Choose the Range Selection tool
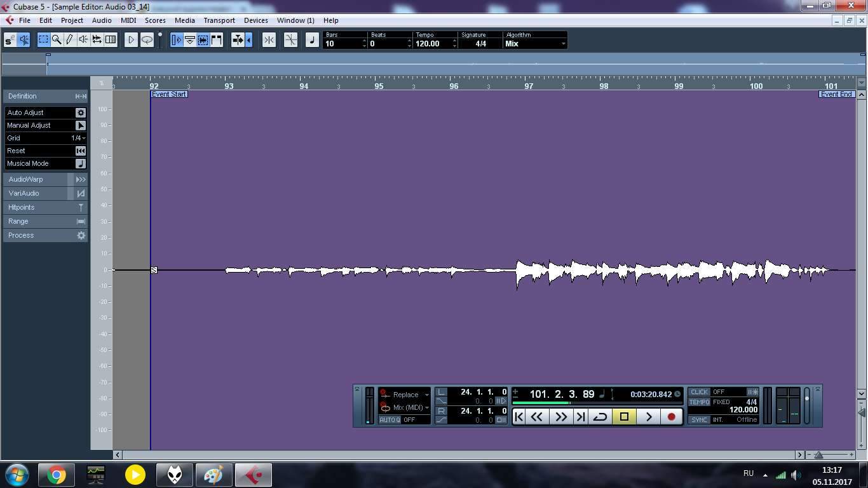The image size is (868, 488). tap(43, 40)
